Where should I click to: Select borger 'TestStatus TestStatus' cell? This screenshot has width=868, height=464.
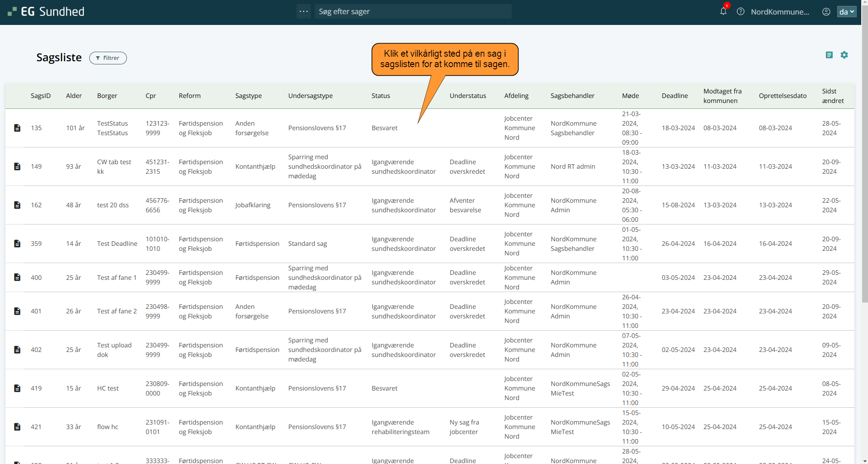112,128
